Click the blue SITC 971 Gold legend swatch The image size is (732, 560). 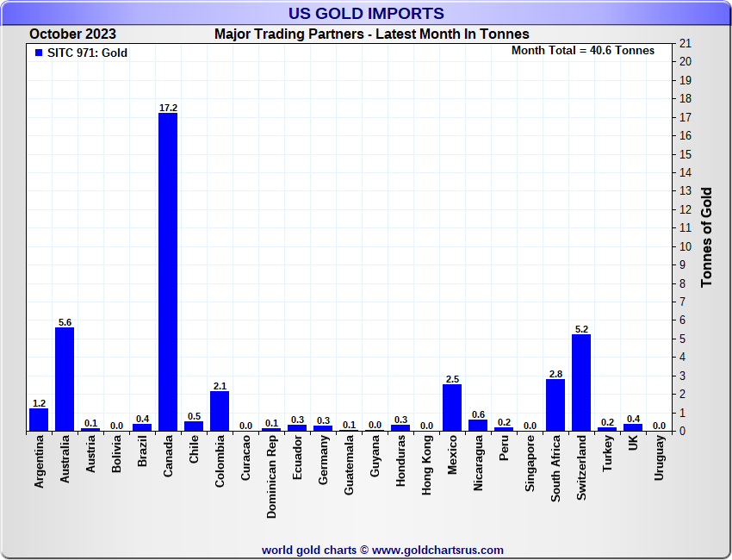[x=39, y=53]
